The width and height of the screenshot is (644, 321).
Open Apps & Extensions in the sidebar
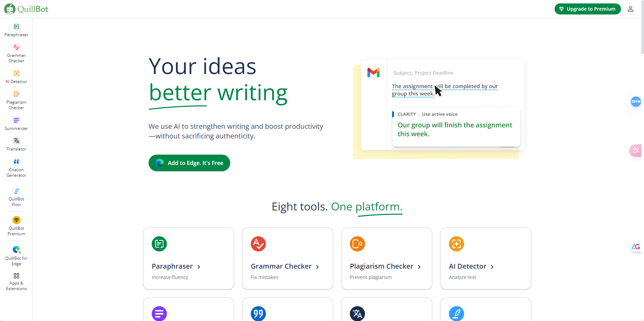[x=16, y=281]
